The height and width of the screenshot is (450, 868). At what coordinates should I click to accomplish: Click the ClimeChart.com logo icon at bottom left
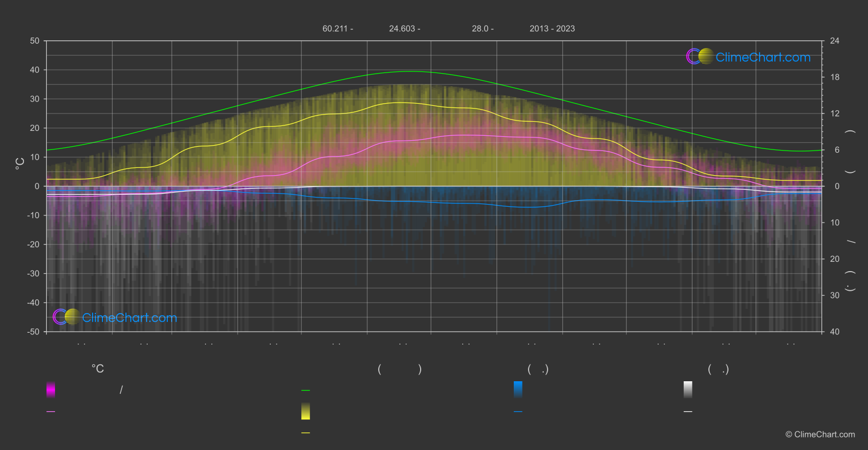tap(66, 317)
